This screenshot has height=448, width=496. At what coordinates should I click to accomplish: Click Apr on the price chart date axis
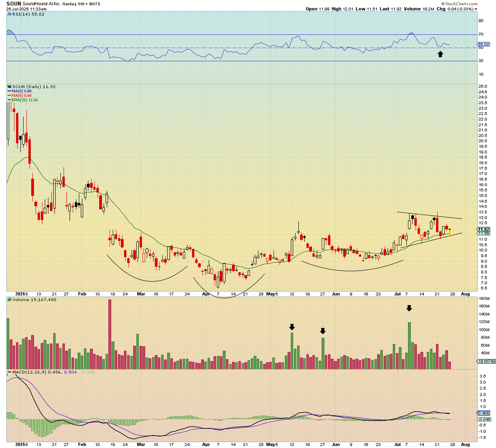(x=205, y=294)
